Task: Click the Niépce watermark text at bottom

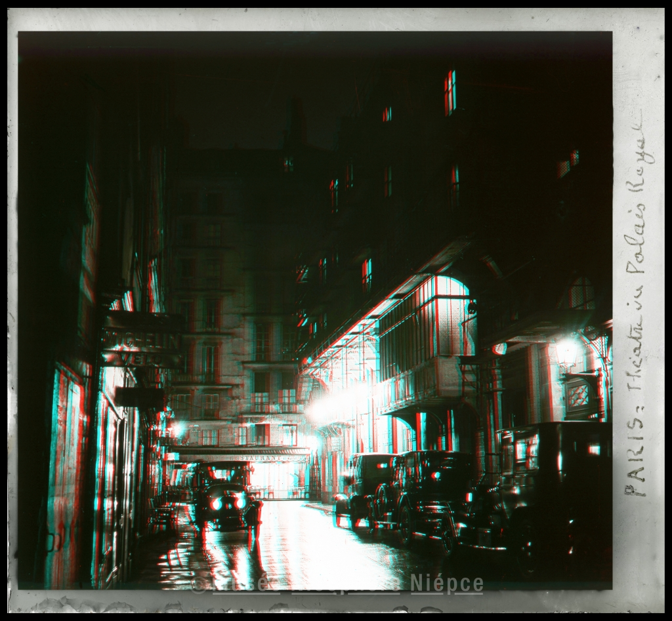Action: [x=446, y=583]
